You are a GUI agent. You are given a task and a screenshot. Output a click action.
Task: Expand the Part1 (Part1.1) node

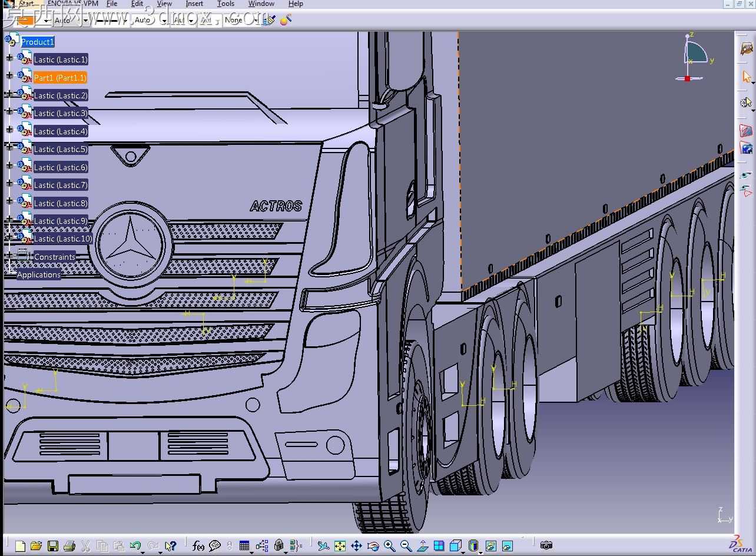click(x=9, y=75)
